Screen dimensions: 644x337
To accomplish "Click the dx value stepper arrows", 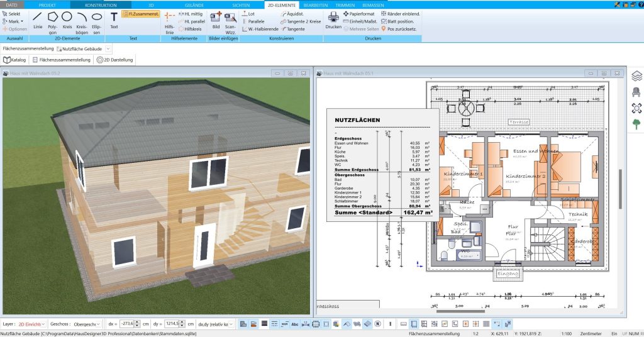I will [x=137, y=324].
